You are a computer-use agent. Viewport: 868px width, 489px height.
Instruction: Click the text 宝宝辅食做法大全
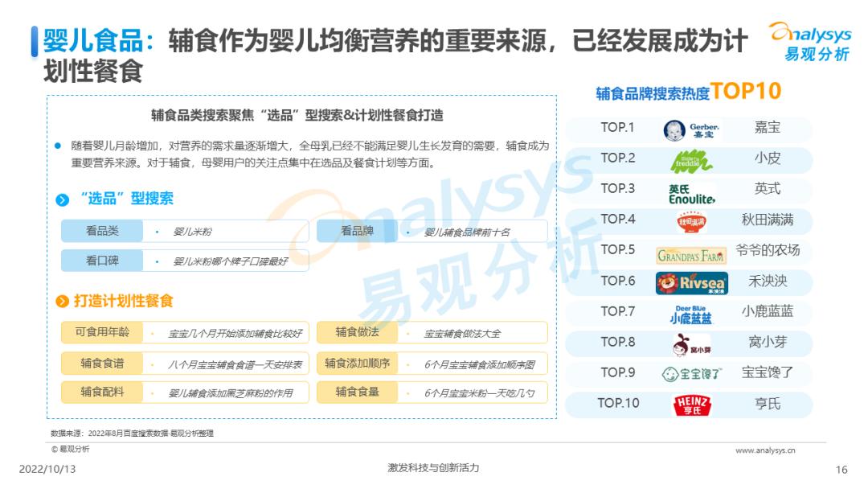coord(462,334)
